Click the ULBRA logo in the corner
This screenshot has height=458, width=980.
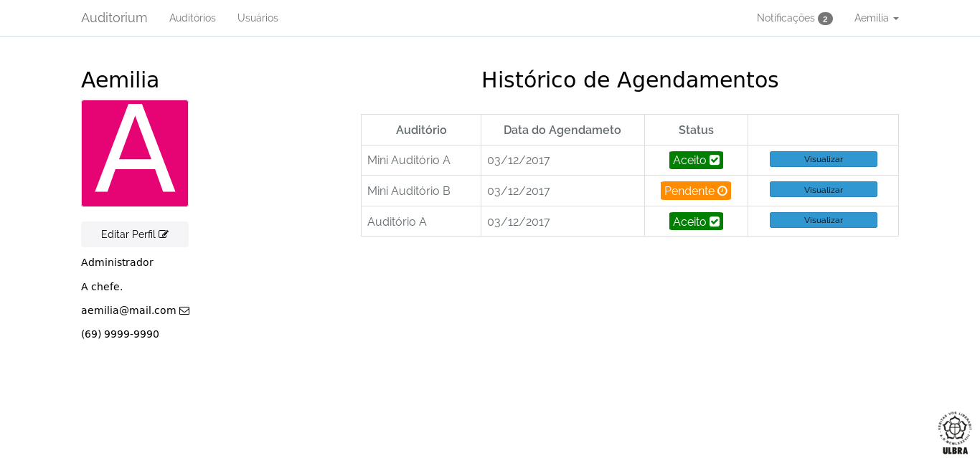[x=955, y=432]
